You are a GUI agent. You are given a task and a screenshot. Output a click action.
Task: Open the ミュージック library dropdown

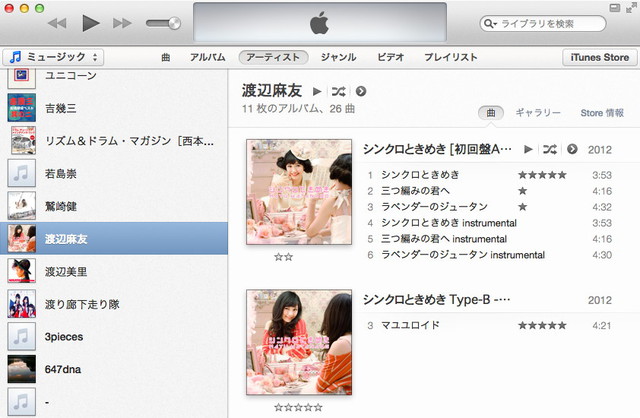53,57
